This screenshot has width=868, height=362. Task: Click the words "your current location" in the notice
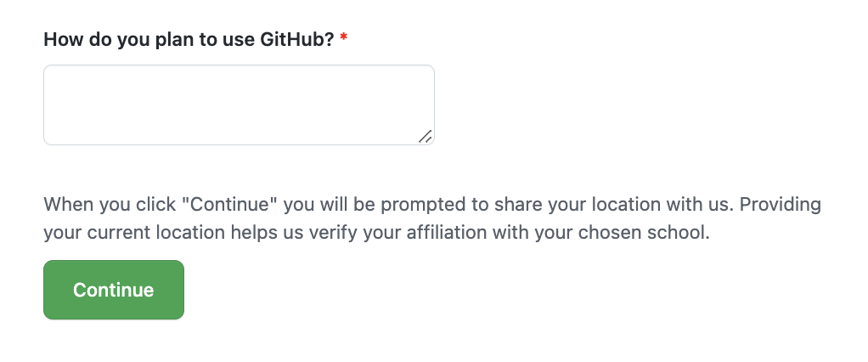134,233
